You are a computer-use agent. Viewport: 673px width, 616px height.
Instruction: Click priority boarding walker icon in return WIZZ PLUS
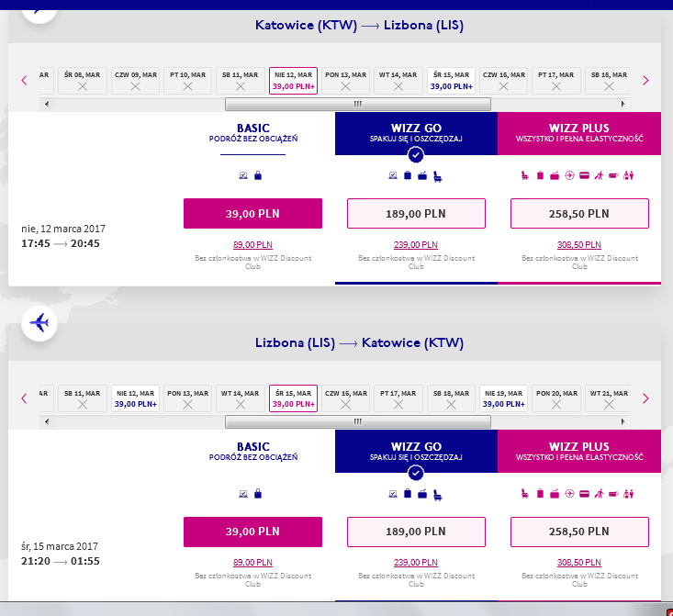(x=599, y=494)
